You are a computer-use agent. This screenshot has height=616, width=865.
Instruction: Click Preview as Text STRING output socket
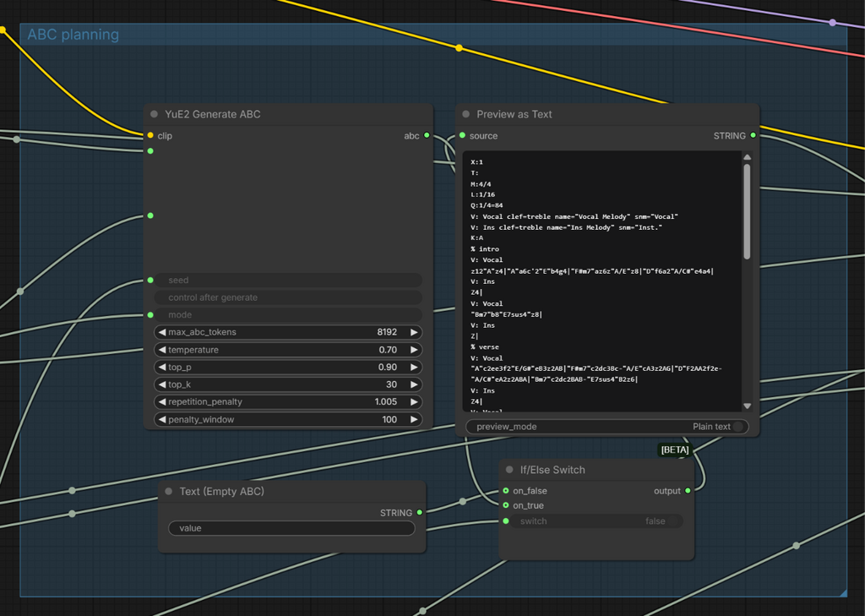[x=753, y=135]
